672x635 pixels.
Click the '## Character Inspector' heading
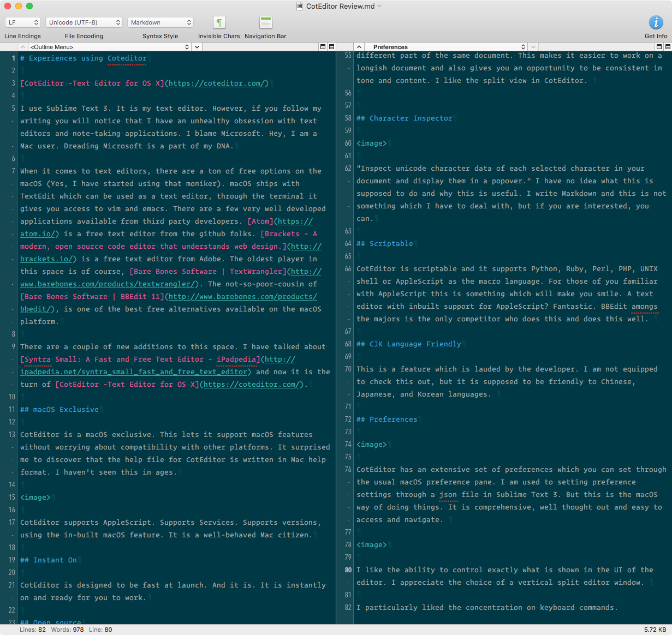pyautogui.click(x=405, y=118)
